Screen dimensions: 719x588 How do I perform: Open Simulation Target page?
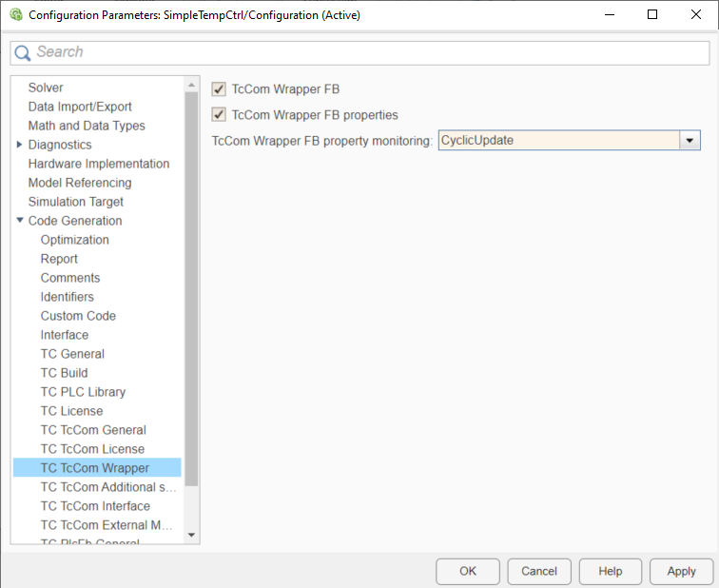(76, 202)
